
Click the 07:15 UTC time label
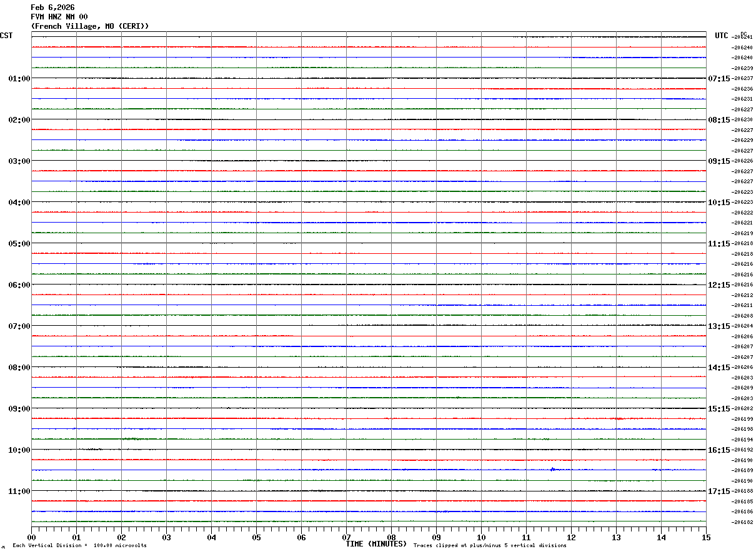(x=719, y=78)
